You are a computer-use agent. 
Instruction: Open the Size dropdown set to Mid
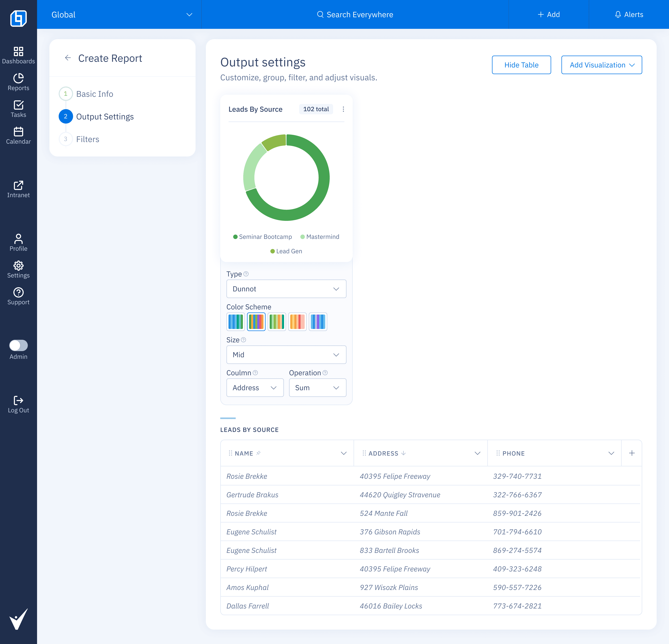[286, 355]
